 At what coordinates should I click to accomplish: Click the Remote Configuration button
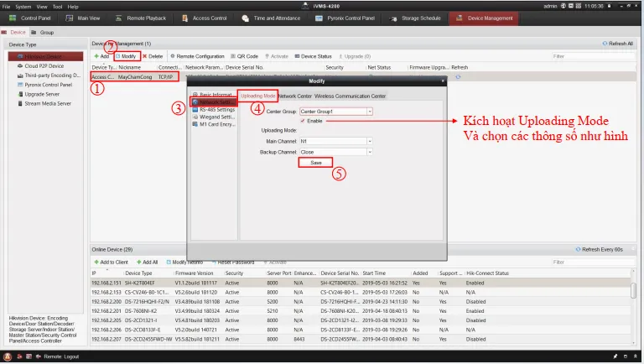pos(200,56)
